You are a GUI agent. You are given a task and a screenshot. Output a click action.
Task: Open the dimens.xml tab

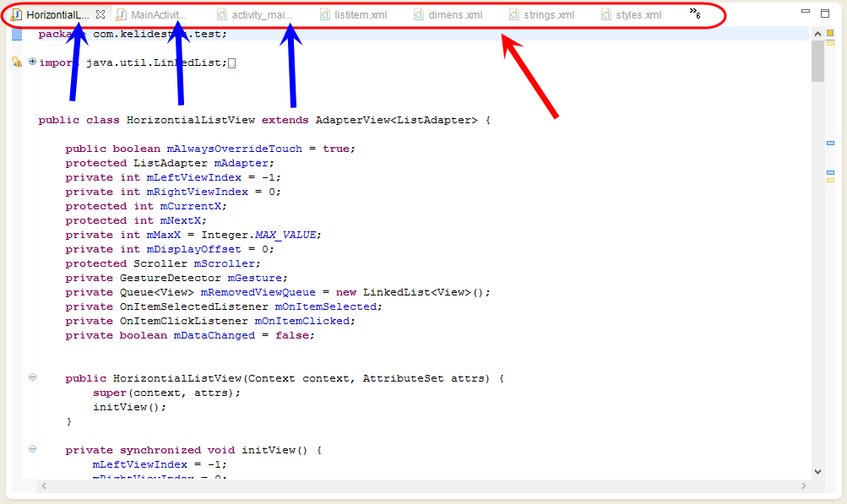click(x=448, y=15)
